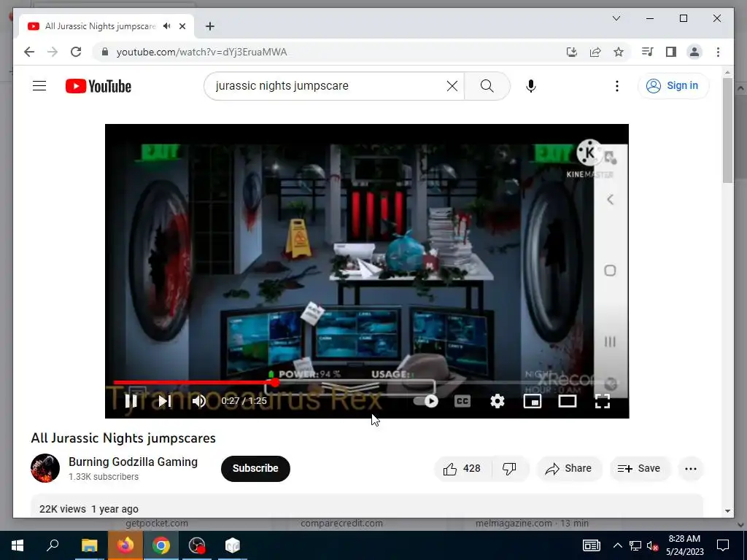Open OBS Studio from taskbar
Viewport: 747px width, 560px height.
(197, 545)
